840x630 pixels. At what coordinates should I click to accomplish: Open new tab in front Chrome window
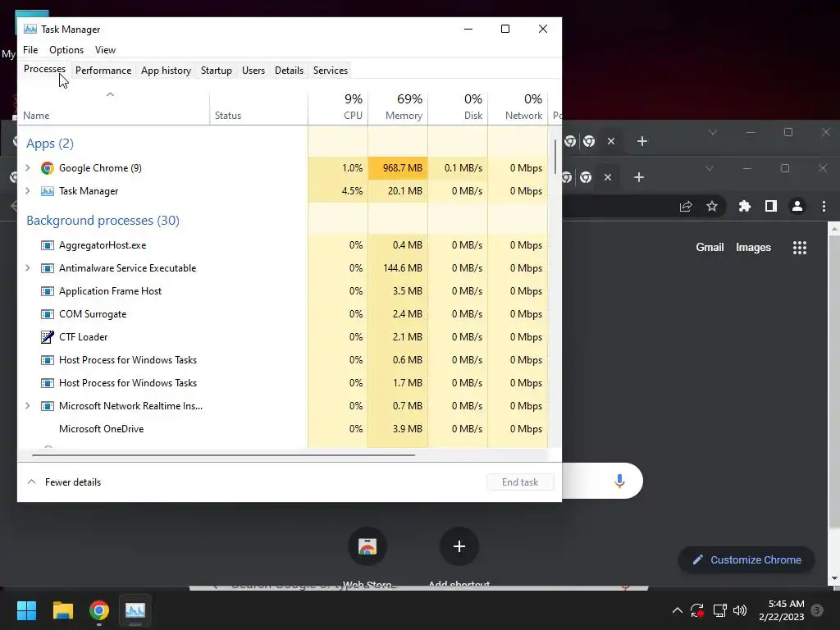(x=638, y=177)
